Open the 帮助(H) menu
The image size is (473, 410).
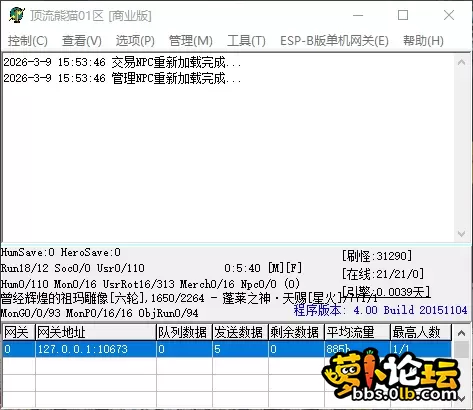(x=423, y=41)
